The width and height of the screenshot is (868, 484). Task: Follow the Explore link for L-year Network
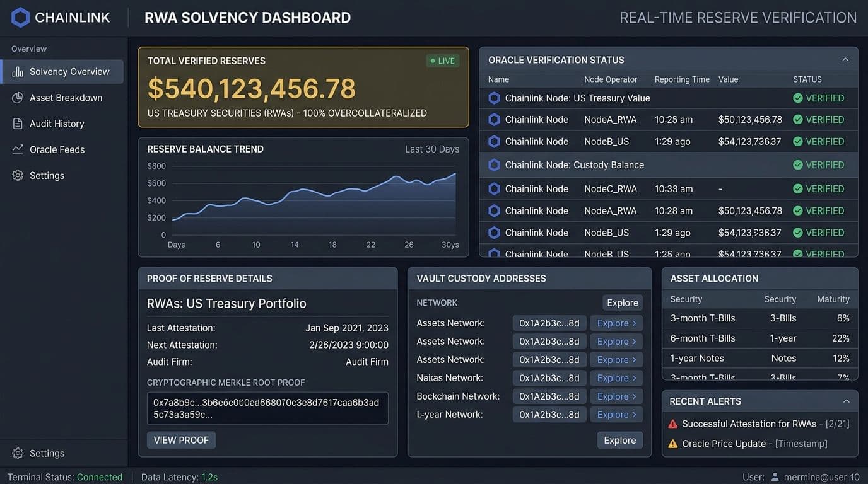pos(616,415)
